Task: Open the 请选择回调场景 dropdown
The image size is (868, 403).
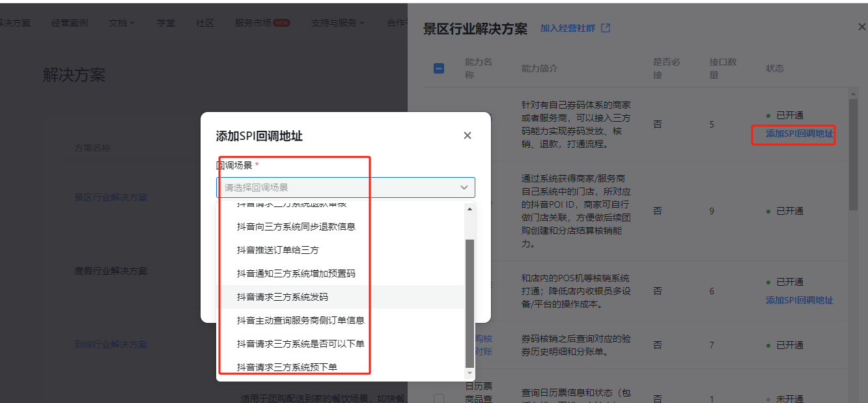Action: [346, 187]
